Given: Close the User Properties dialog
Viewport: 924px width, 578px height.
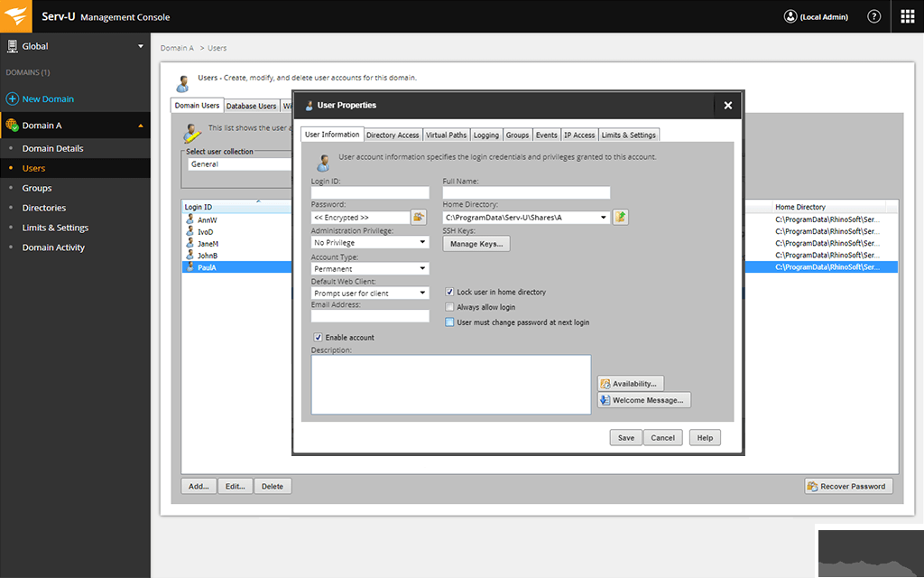Looking at the screenshot, I should [x=728, y=105].
